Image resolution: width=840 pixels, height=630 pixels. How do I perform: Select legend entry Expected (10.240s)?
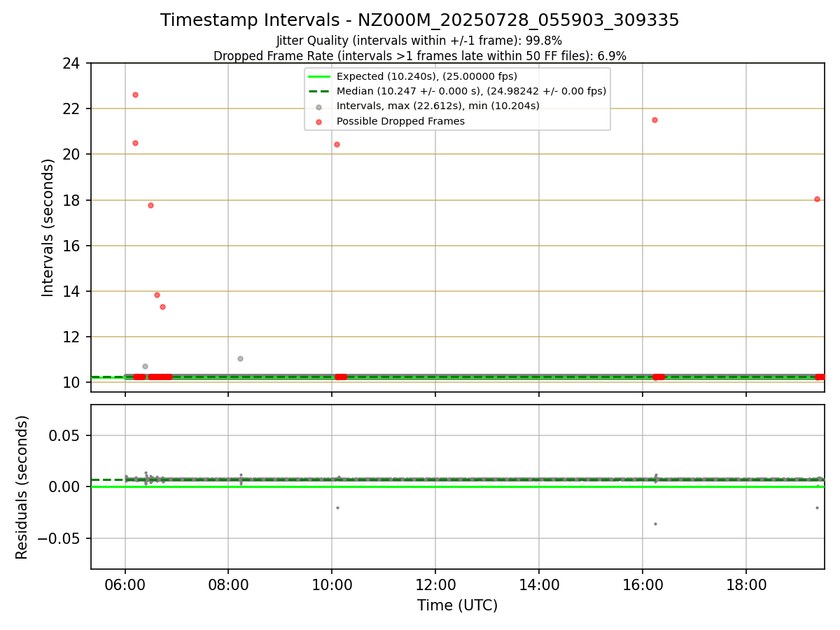point(427,76)
